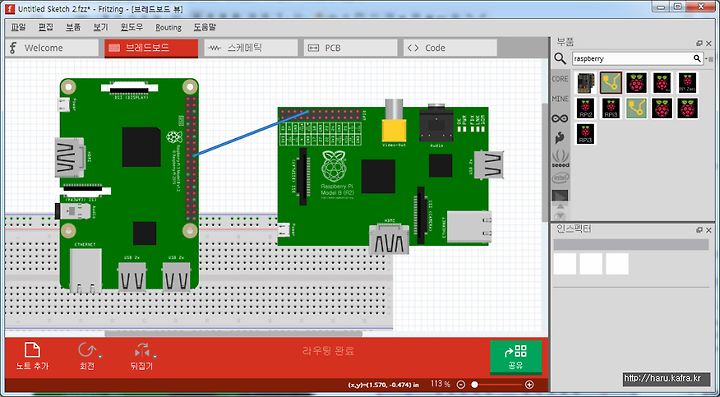Click the 회전 rotate button
Viewport: 720px width, 397px height.
pos(86,356)
